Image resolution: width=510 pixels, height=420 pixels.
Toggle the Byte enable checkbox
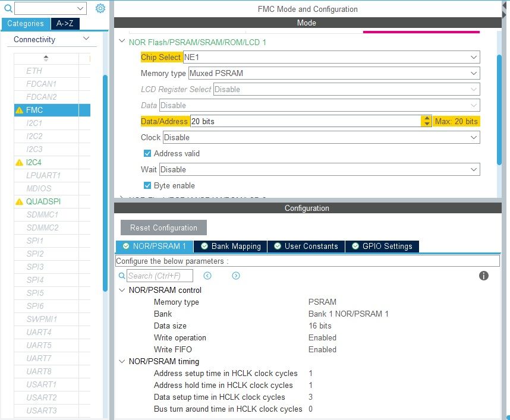[147, 185]
